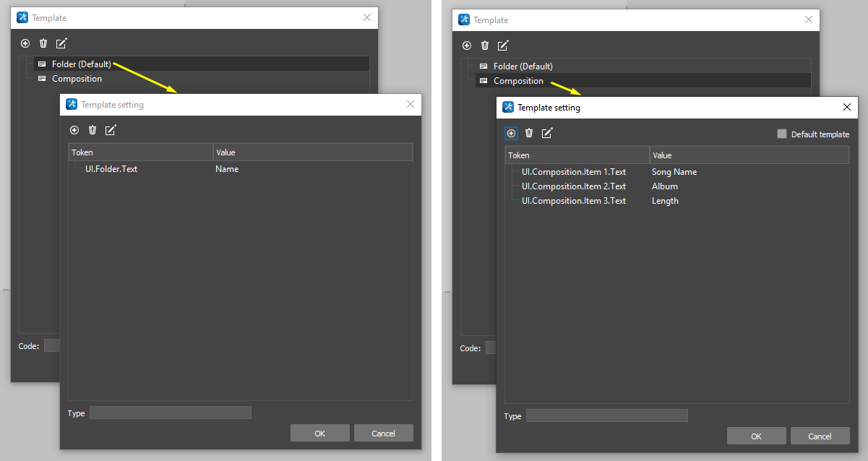Select the UI.Composition.Item 2.Text row

(x=574, y=186)
